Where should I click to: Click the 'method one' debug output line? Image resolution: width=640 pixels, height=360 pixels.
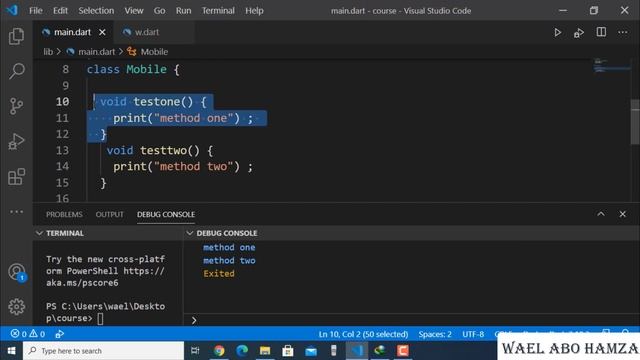[x=229, y=247]
